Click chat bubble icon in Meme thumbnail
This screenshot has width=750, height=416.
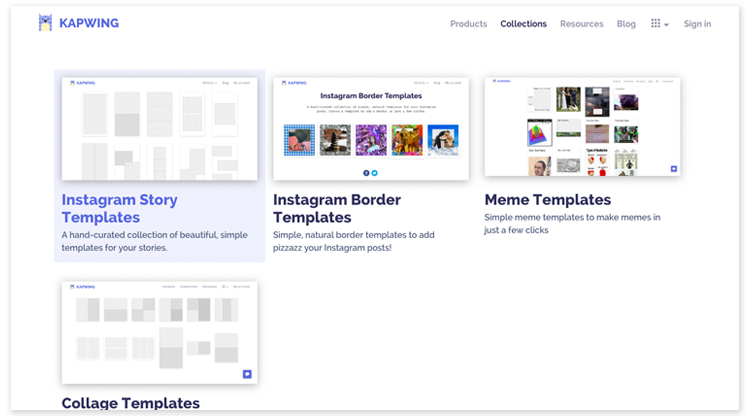[x=673, y=169]
